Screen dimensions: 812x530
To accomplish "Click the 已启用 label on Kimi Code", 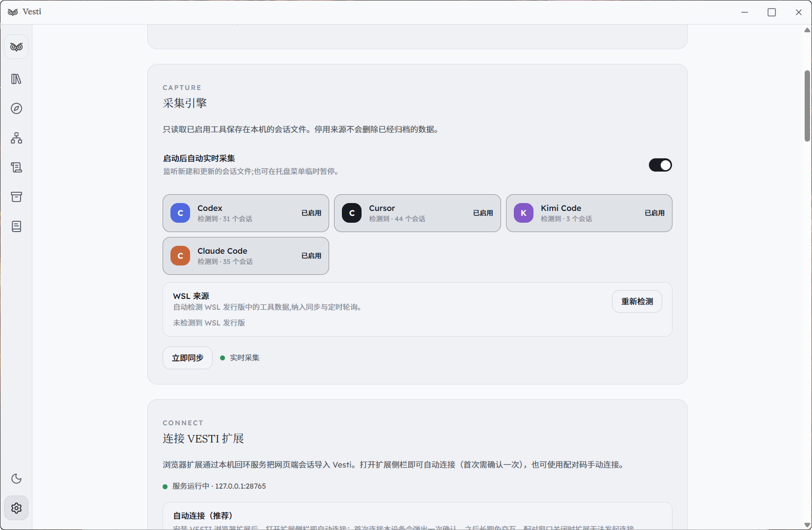I will click(655, 213).
